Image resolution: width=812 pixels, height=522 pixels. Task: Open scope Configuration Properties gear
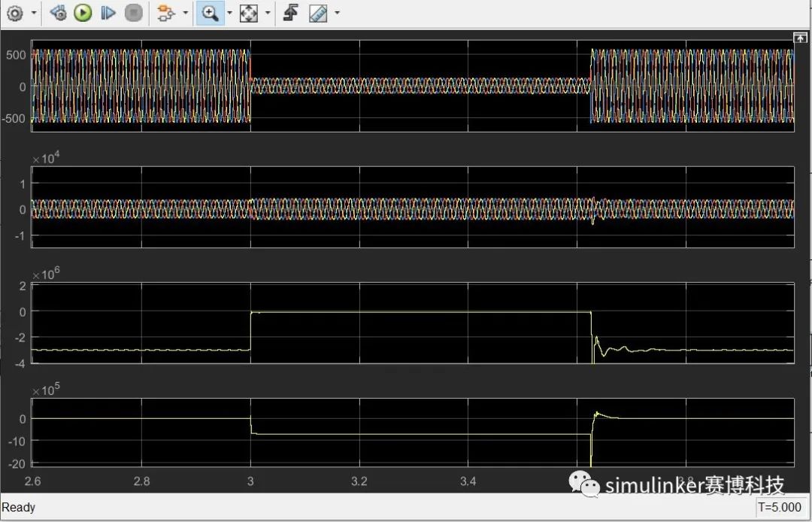[16, 13]
